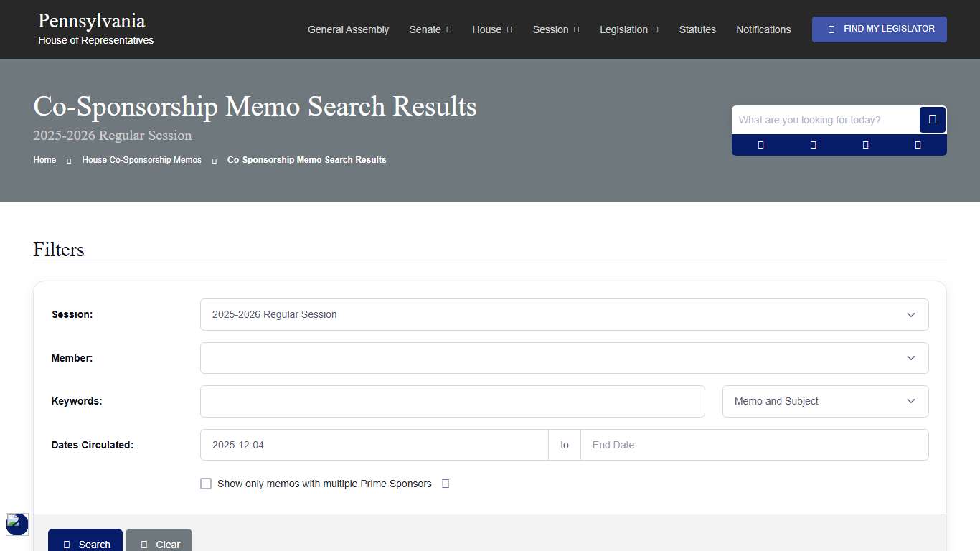Click the Start Date field showing 2025-12-04

(373, 445)
